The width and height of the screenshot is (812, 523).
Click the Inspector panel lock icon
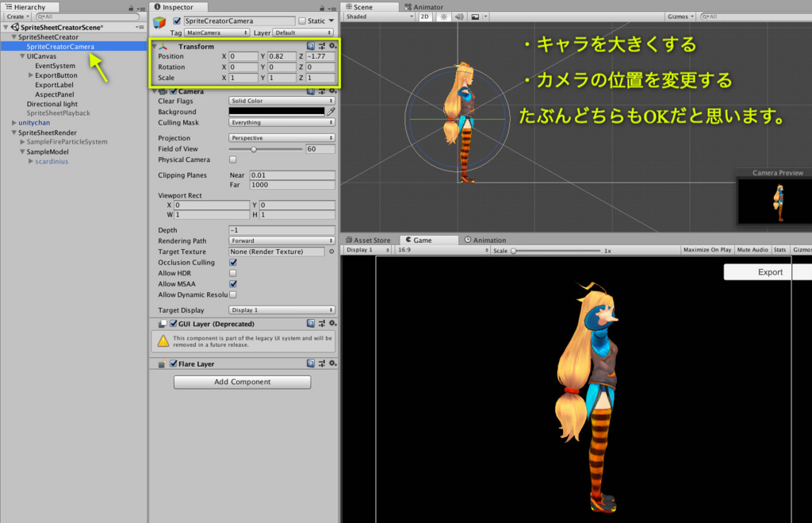(x=322, y=8)
